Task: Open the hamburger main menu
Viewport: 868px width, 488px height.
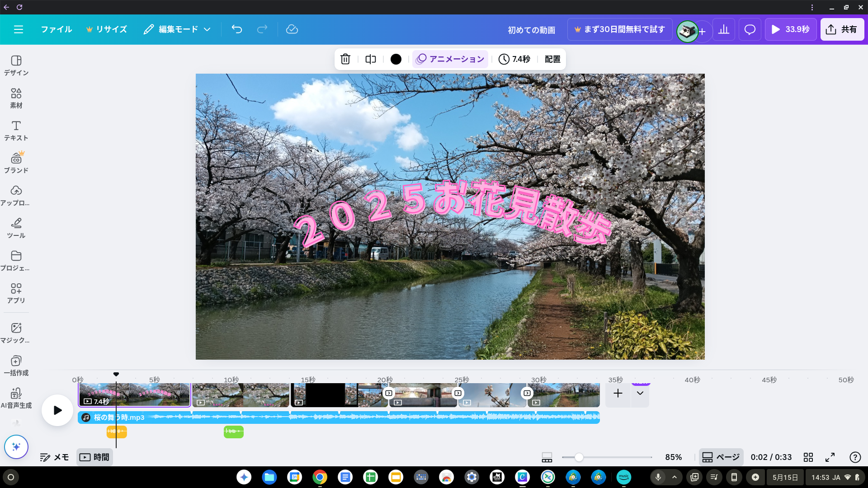Action: 19,29
